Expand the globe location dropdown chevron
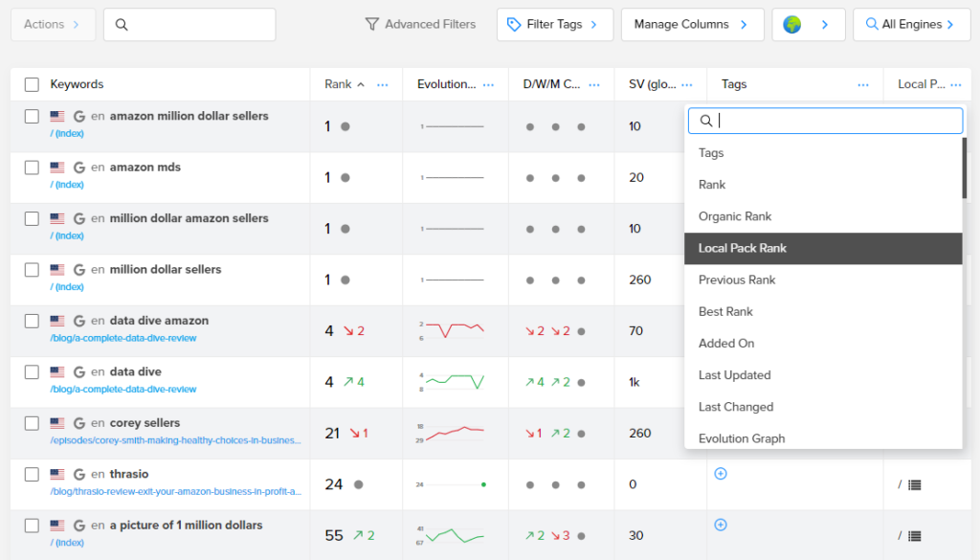The width and height of the screenshot is (980, 560). (825, 24)
